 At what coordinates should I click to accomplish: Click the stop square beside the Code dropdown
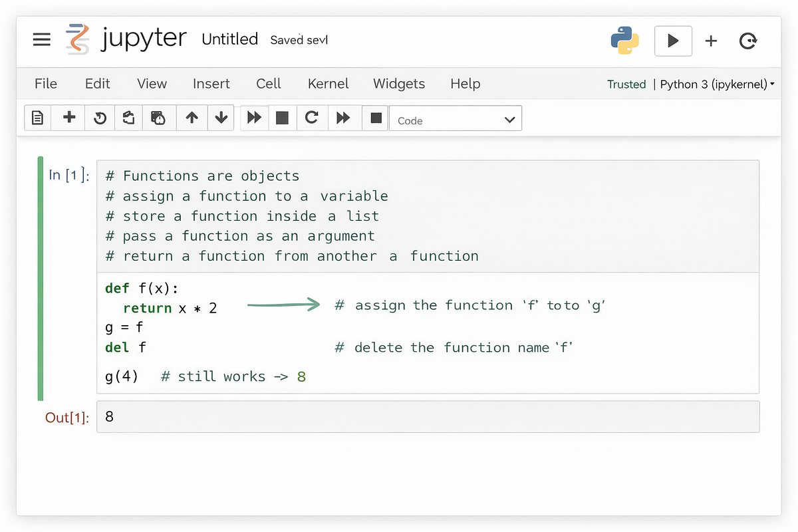coord(376,118)
